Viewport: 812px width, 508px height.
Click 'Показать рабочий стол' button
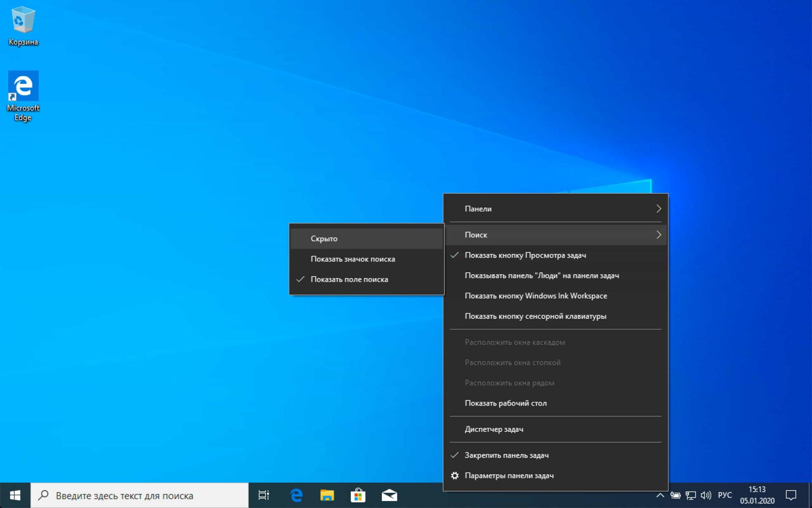505,403
